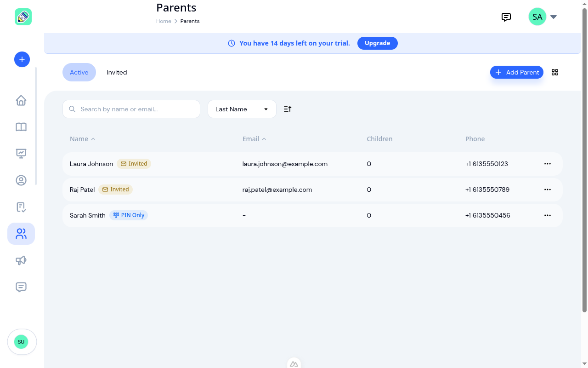
Task: Open more options for Laura Johnson
Action: (548, 164)
